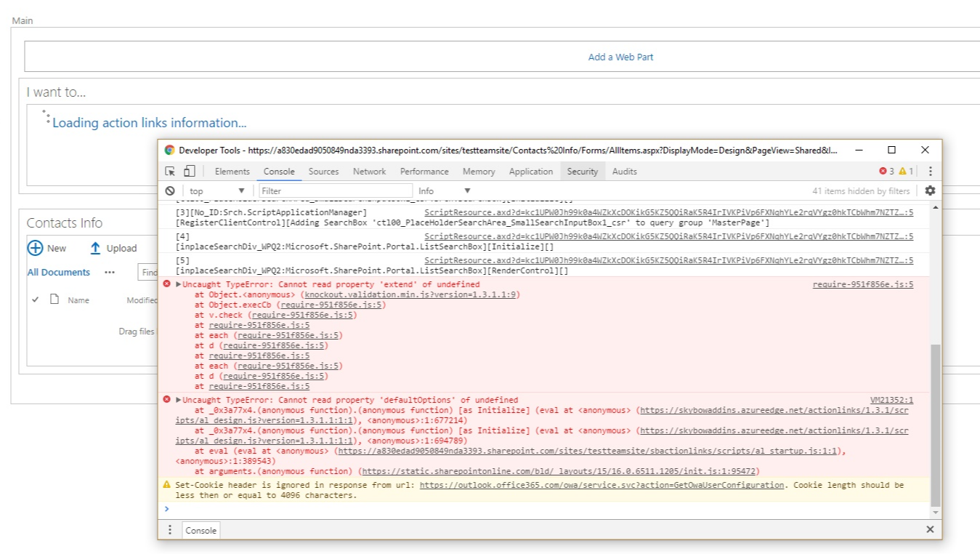Click the Upload arrow icon
Screen dimensions: 980x554
click(95, 248)
